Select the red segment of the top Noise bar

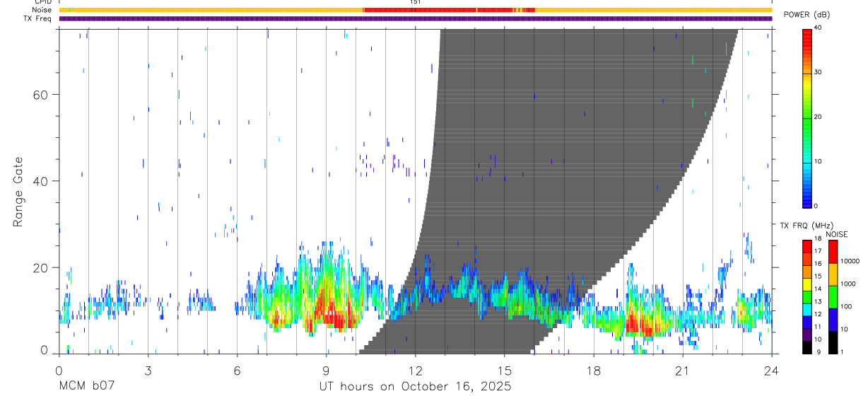[x=449, y=10]
